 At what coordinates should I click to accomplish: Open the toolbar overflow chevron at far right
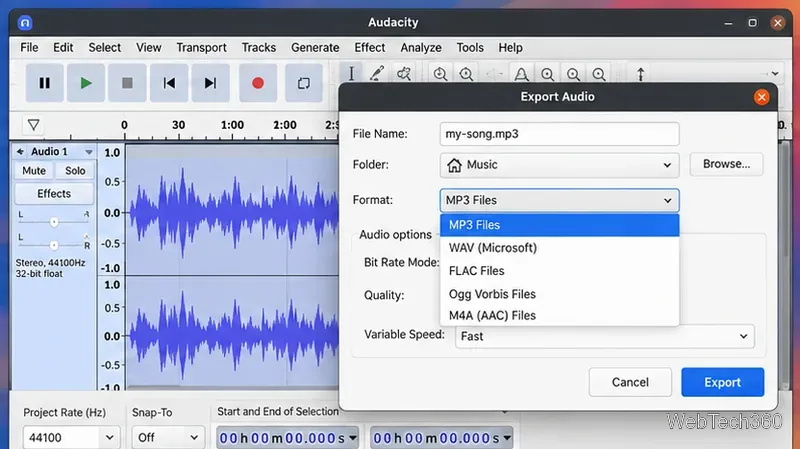point(775,73)
